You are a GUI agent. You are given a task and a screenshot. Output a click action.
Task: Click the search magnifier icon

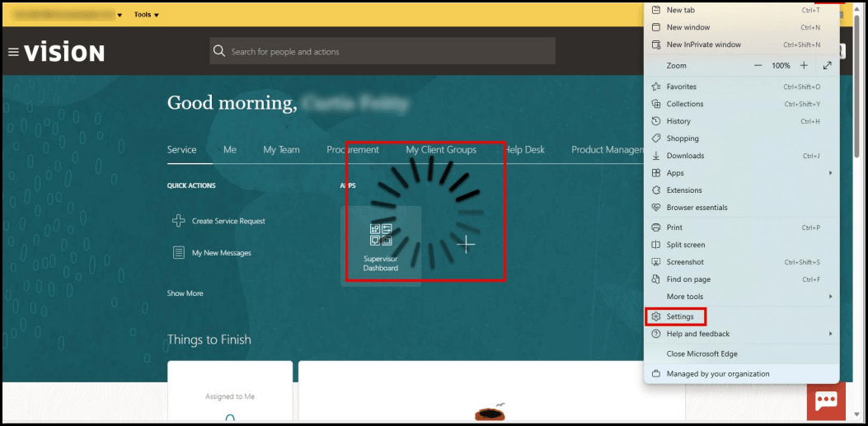point(219,51)
